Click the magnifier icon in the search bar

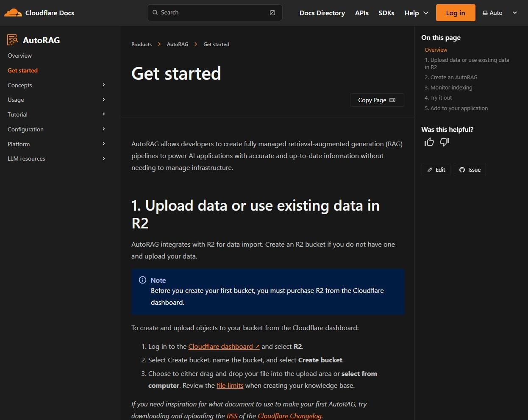point(155,12)
